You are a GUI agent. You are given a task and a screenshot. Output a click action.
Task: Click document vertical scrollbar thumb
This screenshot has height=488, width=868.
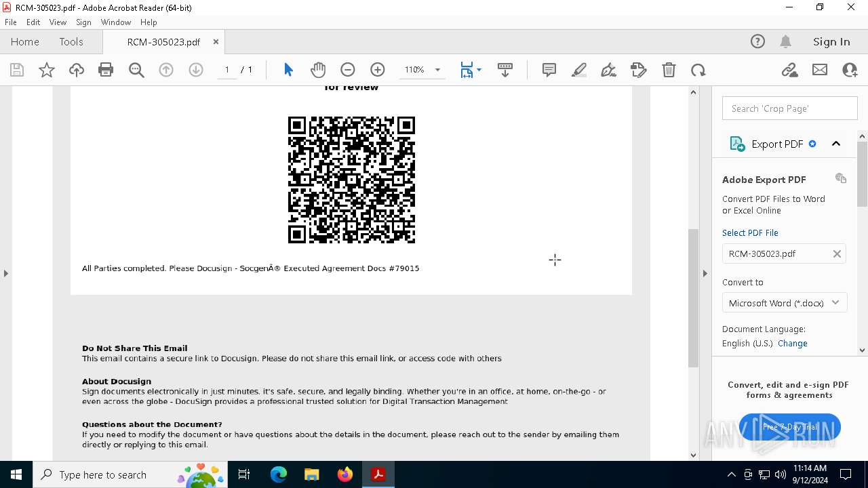point(693,298)
